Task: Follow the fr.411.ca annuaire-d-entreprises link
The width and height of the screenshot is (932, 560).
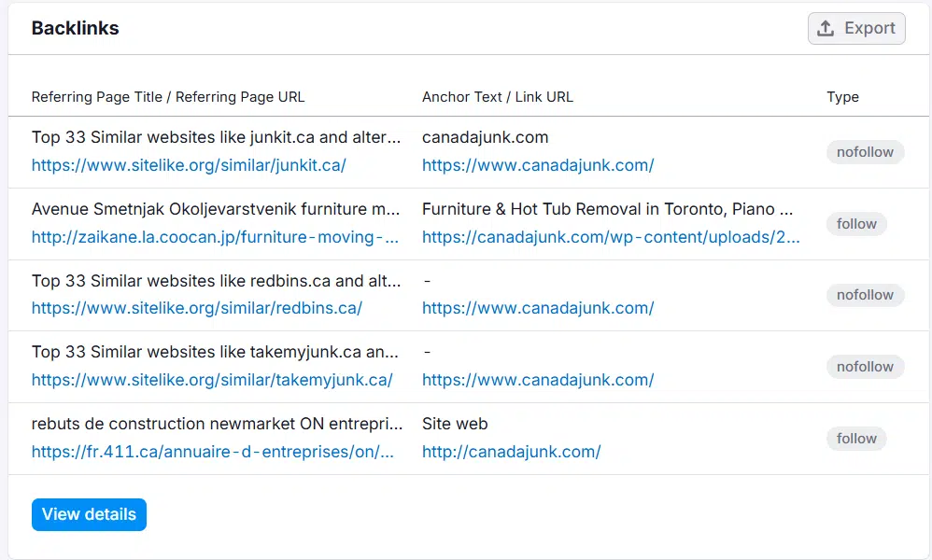Action: (212, 452)
